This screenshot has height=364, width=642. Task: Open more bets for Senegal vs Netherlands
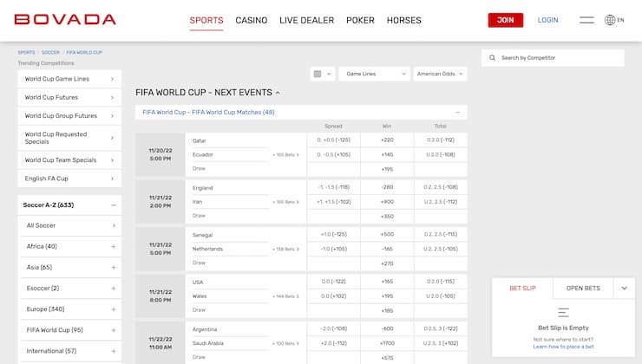tap(285, 249)
